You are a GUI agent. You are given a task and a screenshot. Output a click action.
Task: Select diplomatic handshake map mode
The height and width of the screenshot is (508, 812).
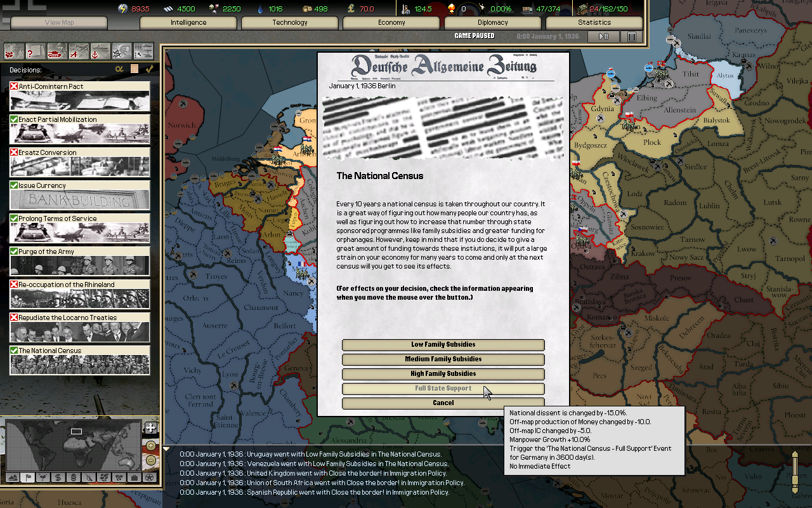click(x=119, y=477)
